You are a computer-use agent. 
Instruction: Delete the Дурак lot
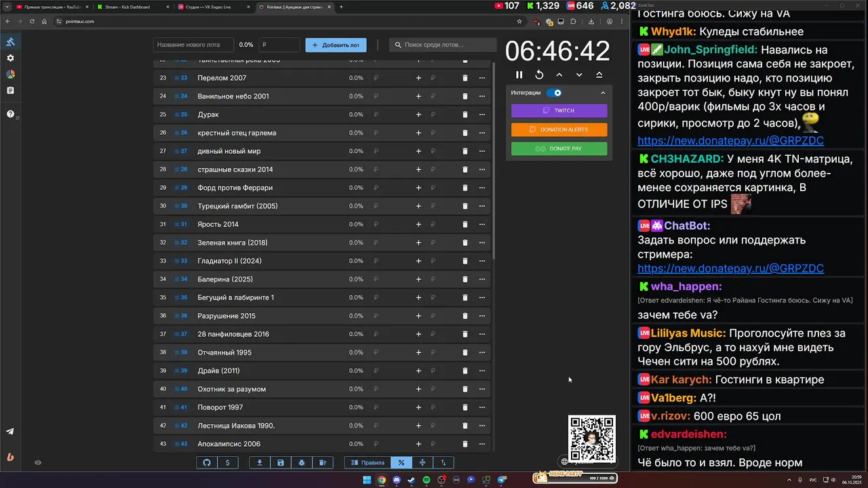465,115
